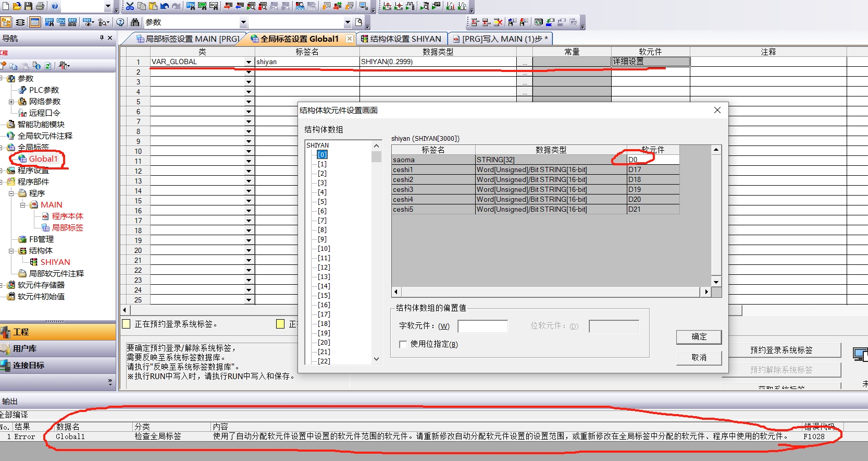
Task: Click the 字软元件(W) offset input field
Action: 482,326
